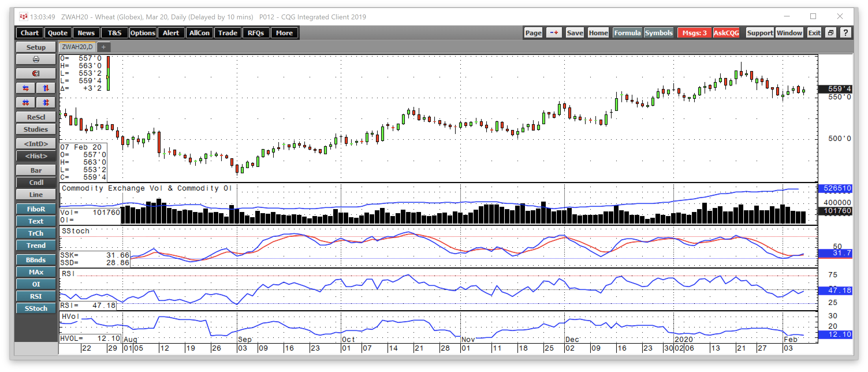868x372 pixels.
Task: Click the 31.7 SStoch value label
Action: coord(835,253)
